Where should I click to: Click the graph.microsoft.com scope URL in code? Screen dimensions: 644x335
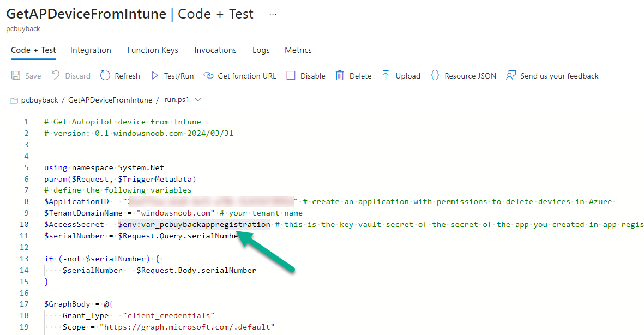point(187,327)
